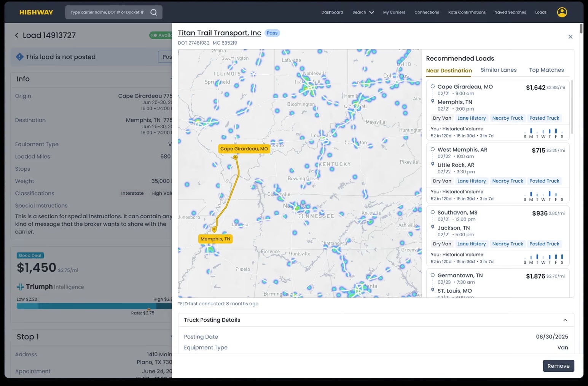Switch to Similar Lanes tab
588x386 pixels.
click(499, 70)
